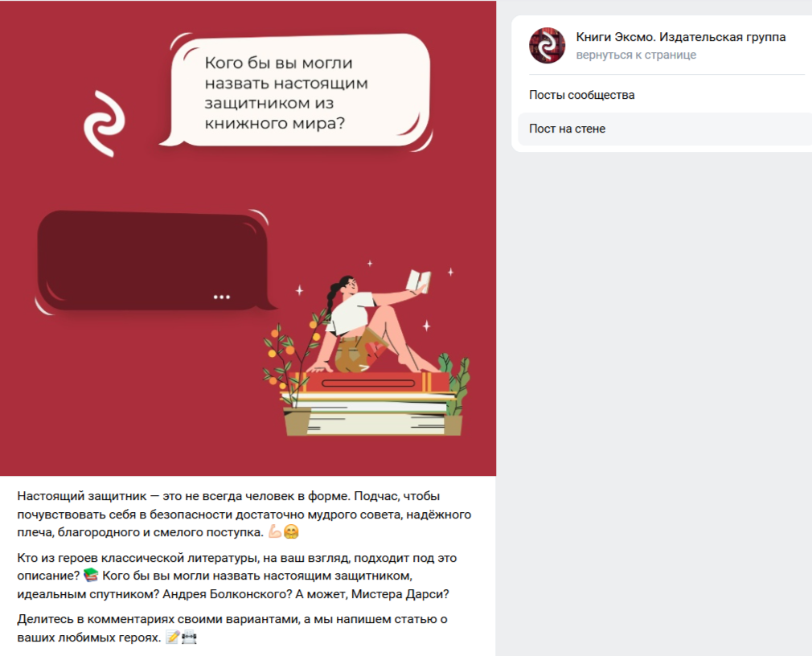
Task: Click the open book held by the girl
Action: tap(418, 281)
